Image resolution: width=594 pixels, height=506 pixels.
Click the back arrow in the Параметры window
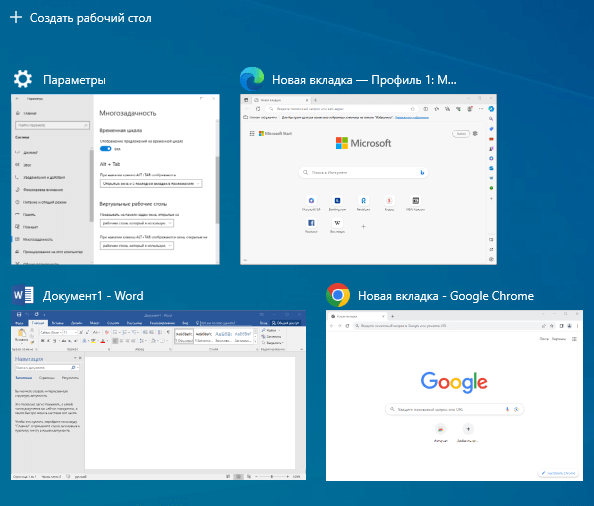click(x=17, y=98)
